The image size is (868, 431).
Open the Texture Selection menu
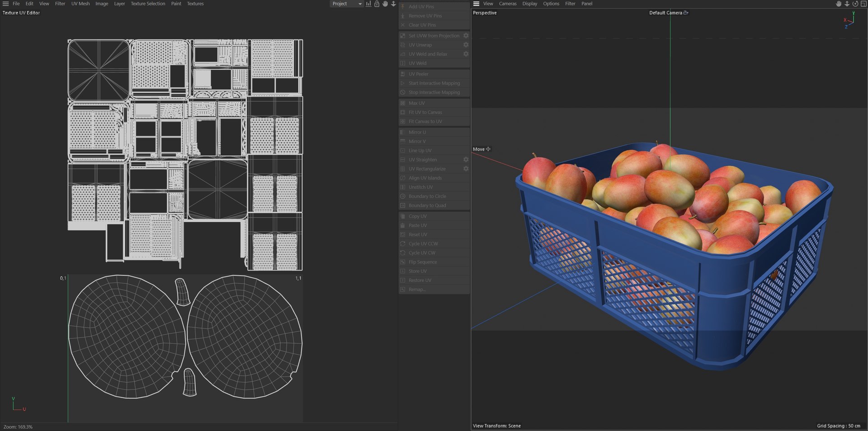tap(148, 4)
